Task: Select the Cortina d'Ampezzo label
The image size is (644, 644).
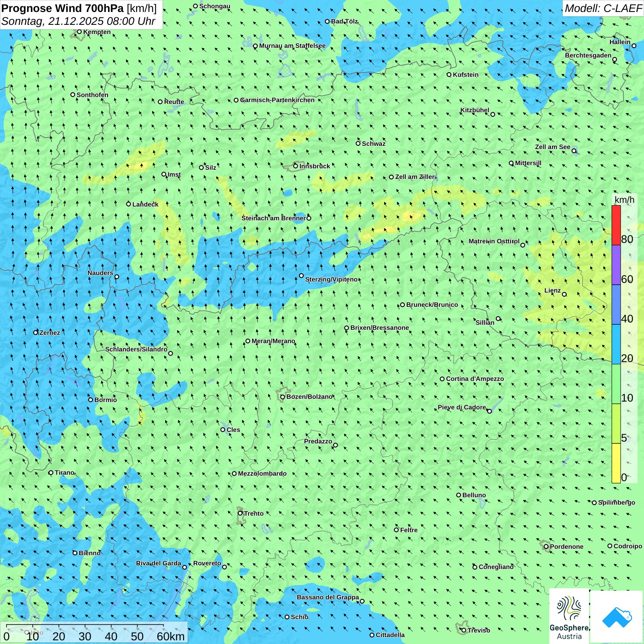Action: tap(475, 379)
